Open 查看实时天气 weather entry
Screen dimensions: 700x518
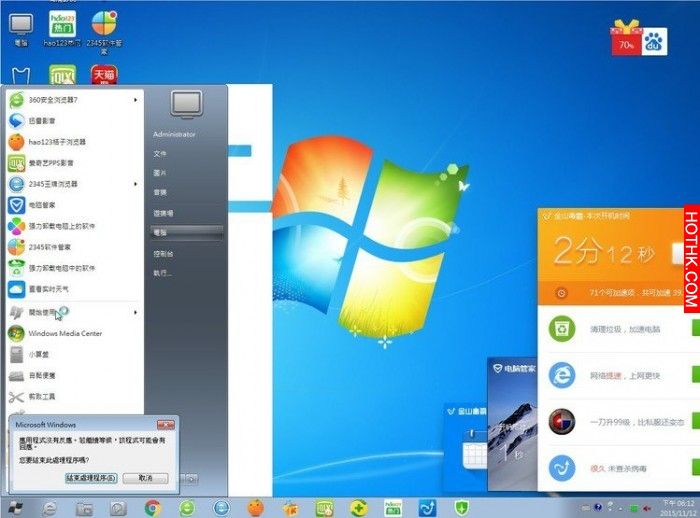74,289
